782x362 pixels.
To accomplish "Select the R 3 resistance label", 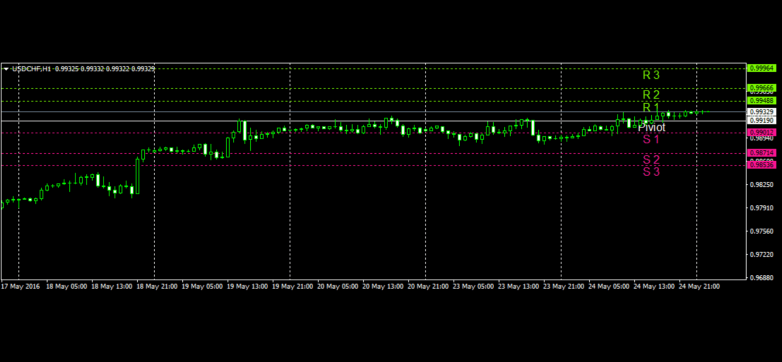I will (x=651, y=75).
